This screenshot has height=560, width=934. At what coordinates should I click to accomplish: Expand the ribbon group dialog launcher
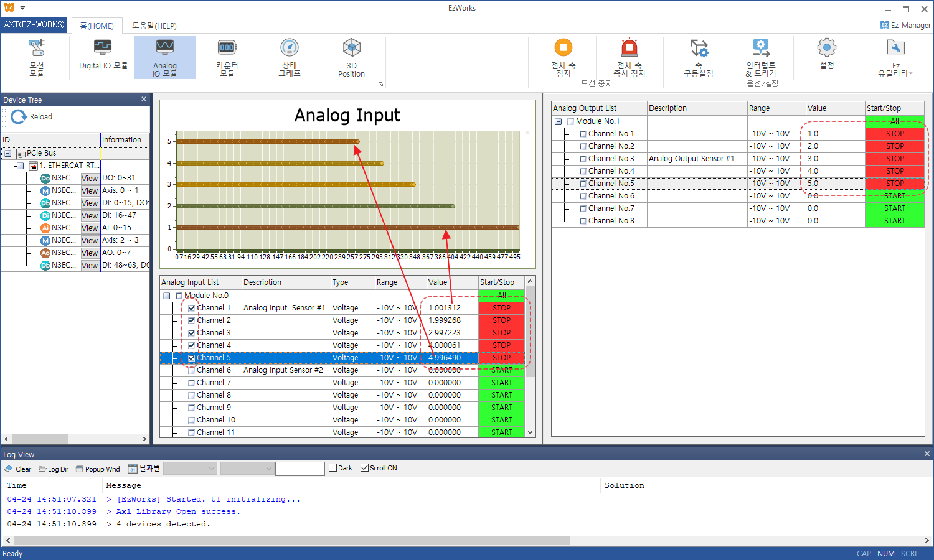(x=380, y=84)
